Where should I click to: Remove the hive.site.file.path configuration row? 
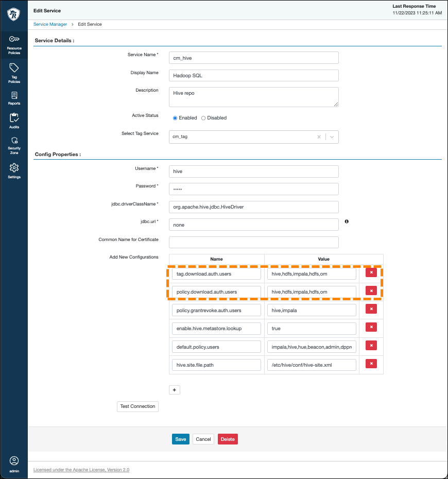[371, 364]
